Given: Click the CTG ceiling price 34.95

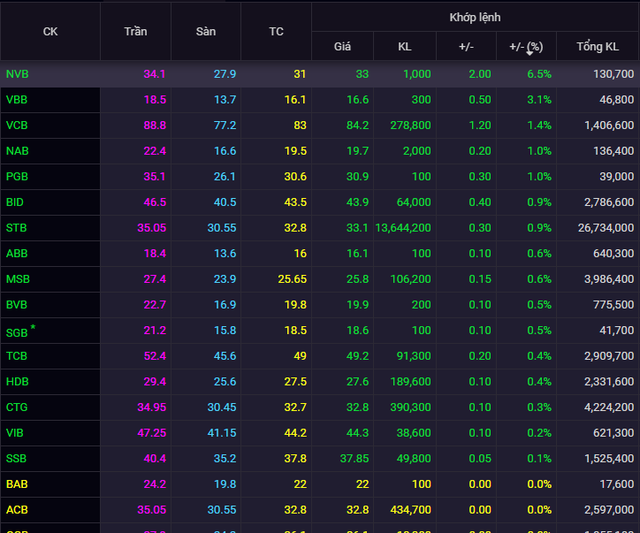Looking at the screenshot, I should 150,407.
